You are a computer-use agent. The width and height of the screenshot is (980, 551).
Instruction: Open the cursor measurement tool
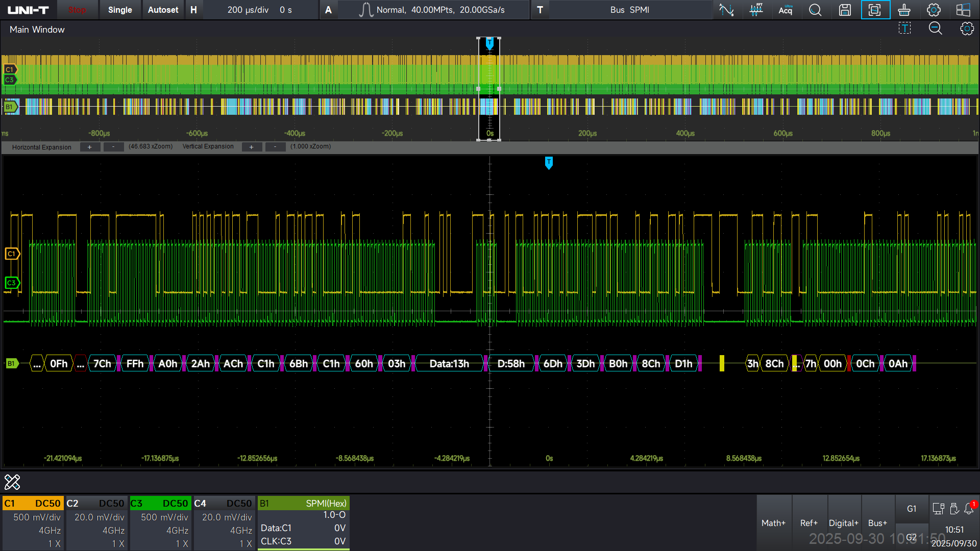coord(726,10)
